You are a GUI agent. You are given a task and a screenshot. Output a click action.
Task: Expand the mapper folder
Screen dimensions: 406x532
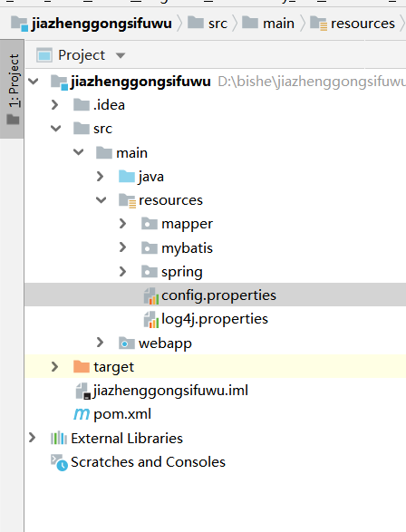click(122, 224)
